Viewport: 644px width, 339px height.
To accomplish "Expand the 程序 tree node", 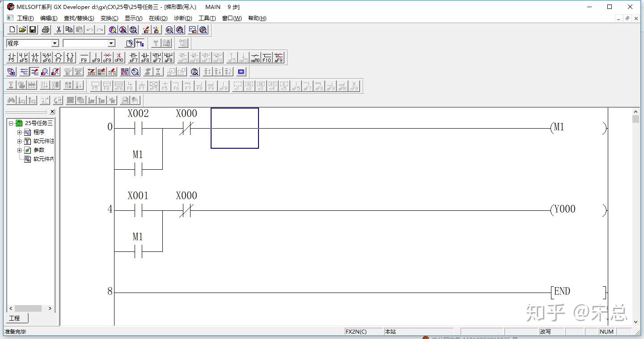I will coord(20,132).
